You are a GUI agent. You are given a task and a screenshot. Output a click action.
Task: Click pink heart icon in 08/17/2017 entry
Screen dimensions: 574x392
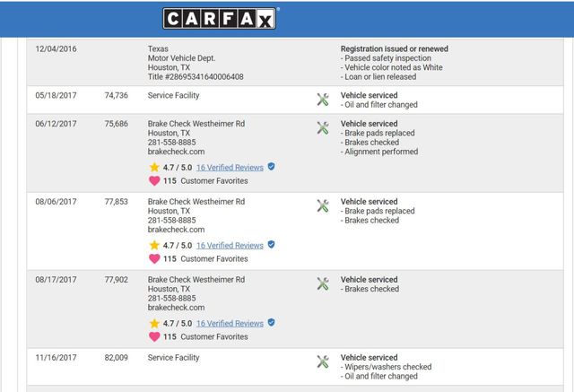pyautogui.click(x=154, y=337)
